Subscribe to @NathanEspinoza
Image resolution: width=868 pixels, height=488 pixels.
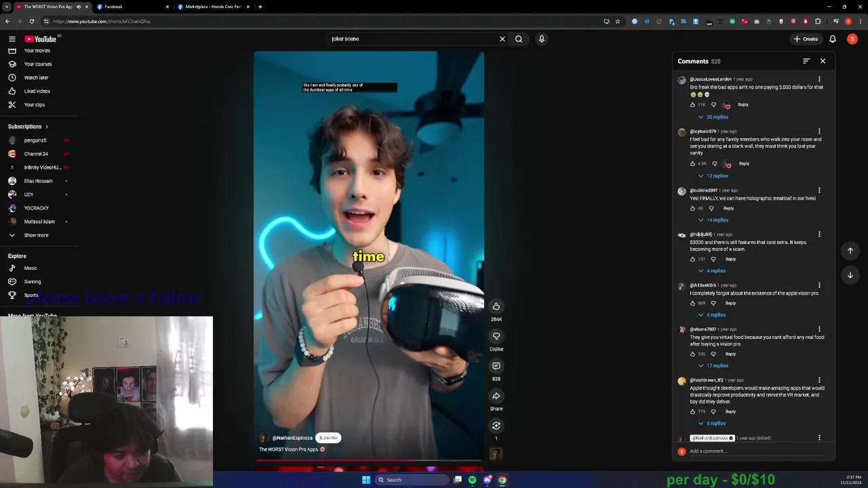pyautogui.click(x=328, y=438)
